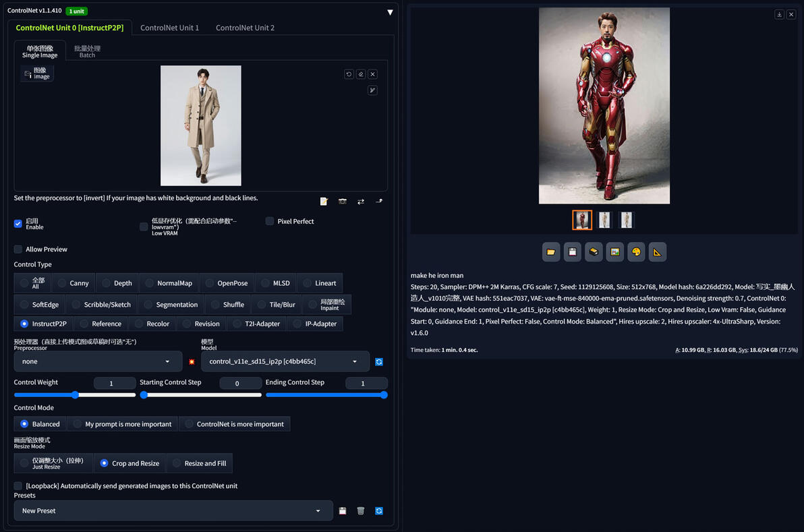Adjust the Ending Control Step slider
The width and height of the screenshot is (804, 532).
[326, 394]
